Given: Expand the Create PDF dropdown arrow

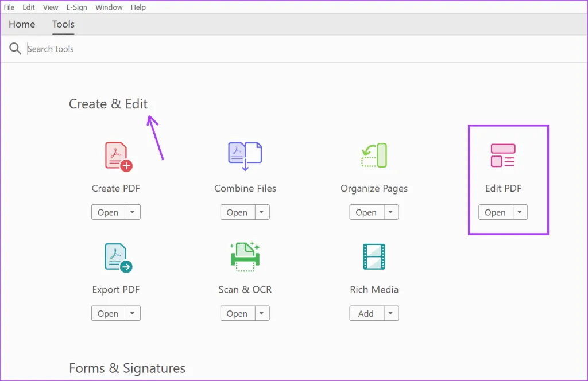Looking at the screenshot, I should pyautogui.click(x=133, y=212).
